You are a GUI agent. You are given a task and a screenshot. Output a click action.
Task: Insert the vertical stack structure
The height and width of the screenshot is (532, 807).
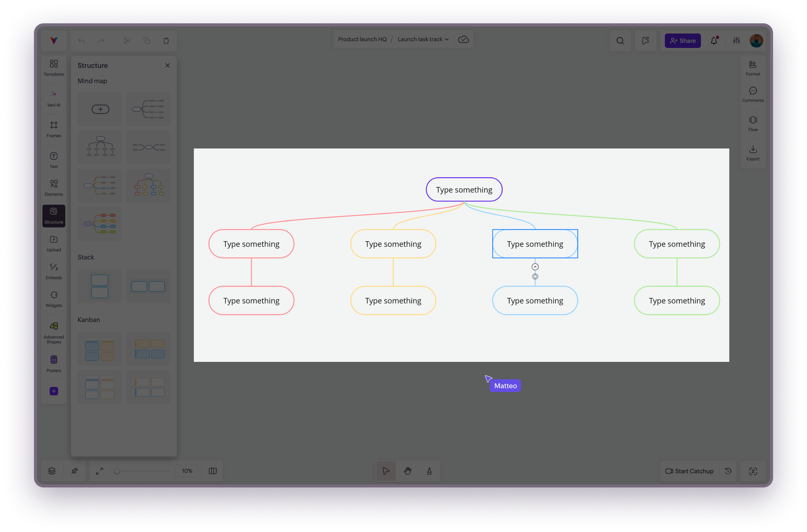click(100, 286)
